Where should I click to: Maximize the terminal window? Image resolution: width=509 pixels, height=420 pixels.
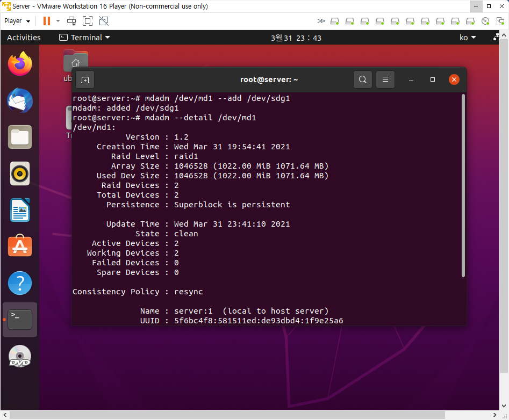click(x=432, y=79)
